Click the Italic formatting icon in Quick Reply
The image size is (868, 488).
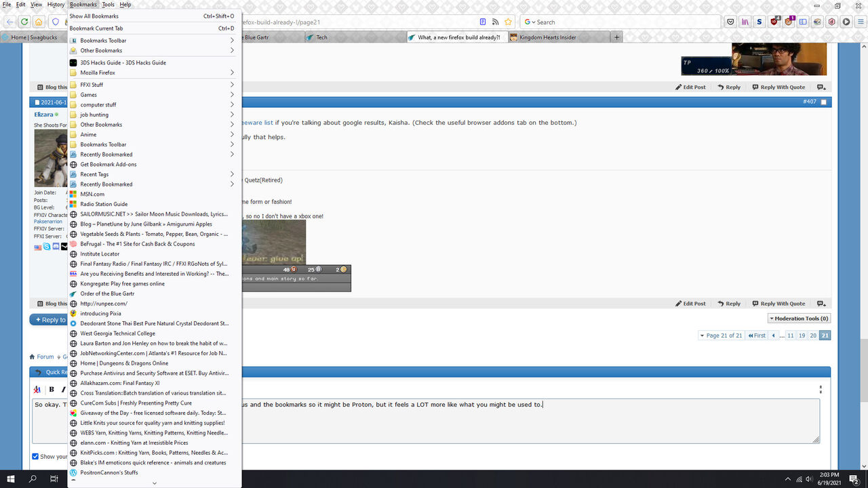(63, 389)
